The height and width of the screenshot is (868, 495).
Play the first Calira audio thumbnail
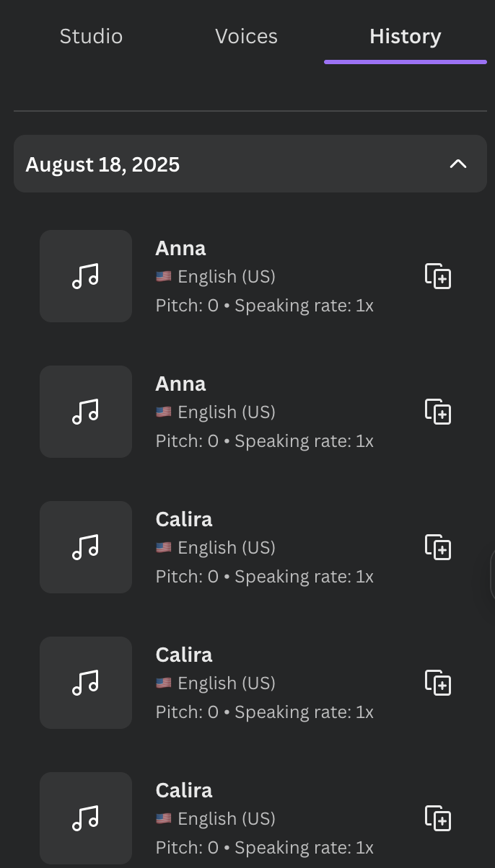(x=86, y=547)
